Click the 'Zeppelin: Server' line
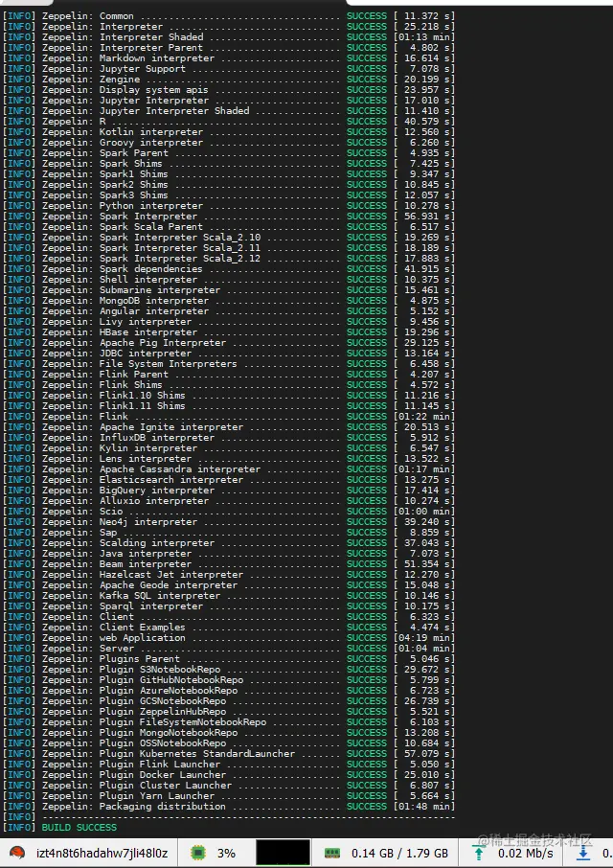 point(229,649)
